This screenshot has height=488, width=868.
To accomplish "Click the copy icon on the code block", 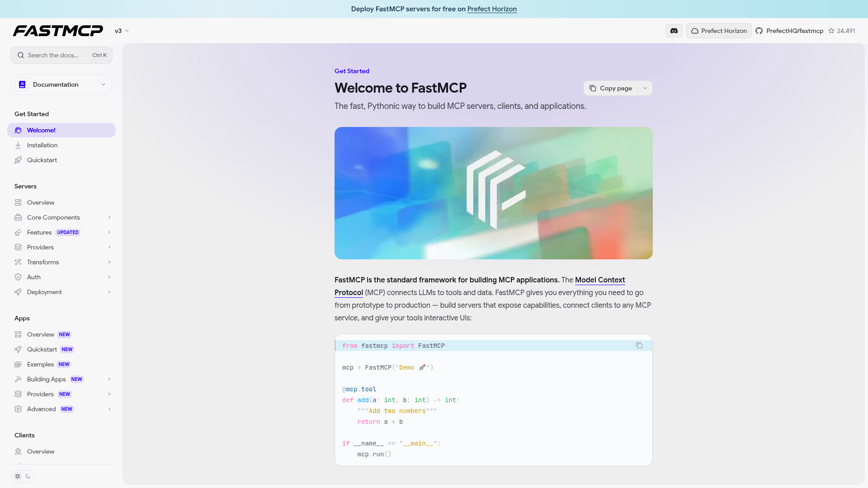I will [x=639, y=345].
